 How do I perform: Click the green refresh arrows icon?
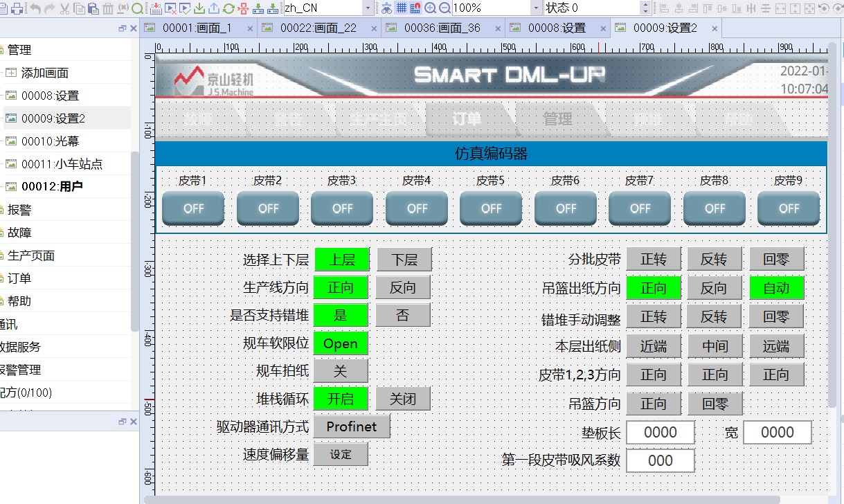tap(228, 8)
